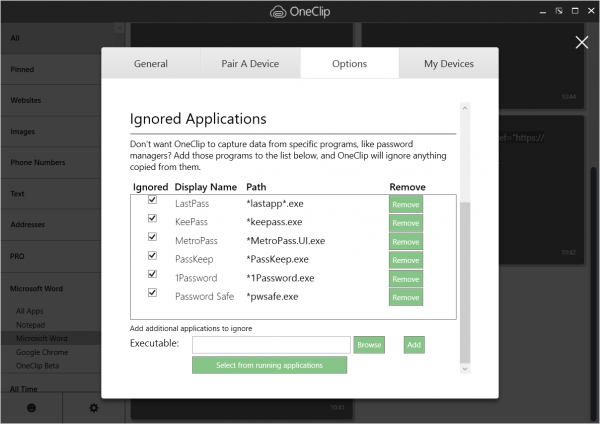The height and width of the screenshot is (424, 600).
Task: Click the options panel scrollbar thumb
Action: click(465, 282)
